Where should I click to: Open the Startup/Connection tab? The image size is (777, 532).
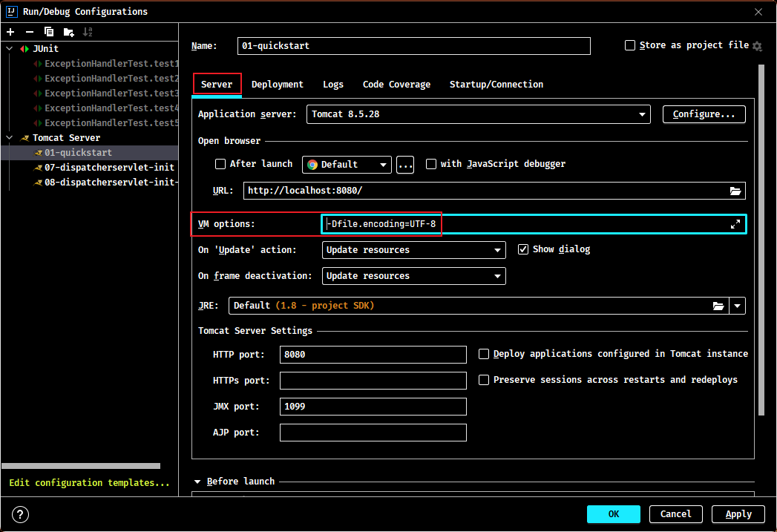(x=496, y=85)
